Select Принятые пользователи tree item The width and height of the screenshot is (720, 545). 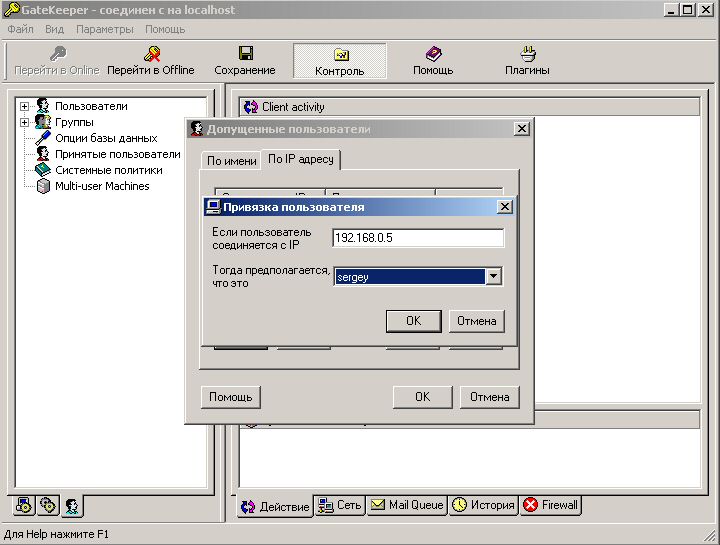[118, 154]
